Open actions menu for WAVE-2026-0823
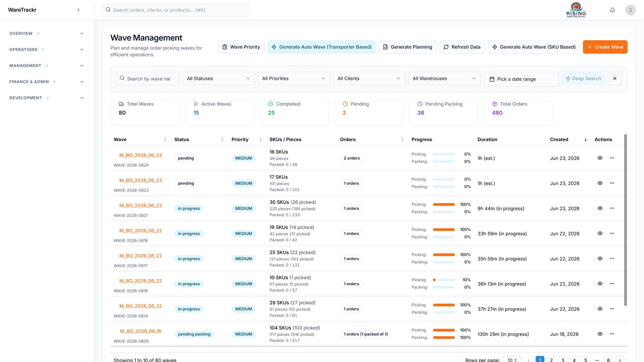This screenshot has width=644, height=362. click(612, 183)
